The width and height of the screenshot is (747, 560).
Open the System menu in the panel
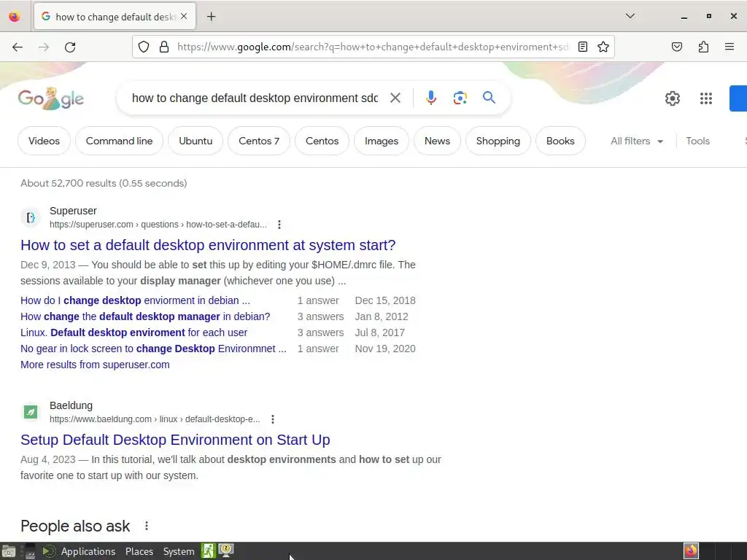click(x=179, y=551)
